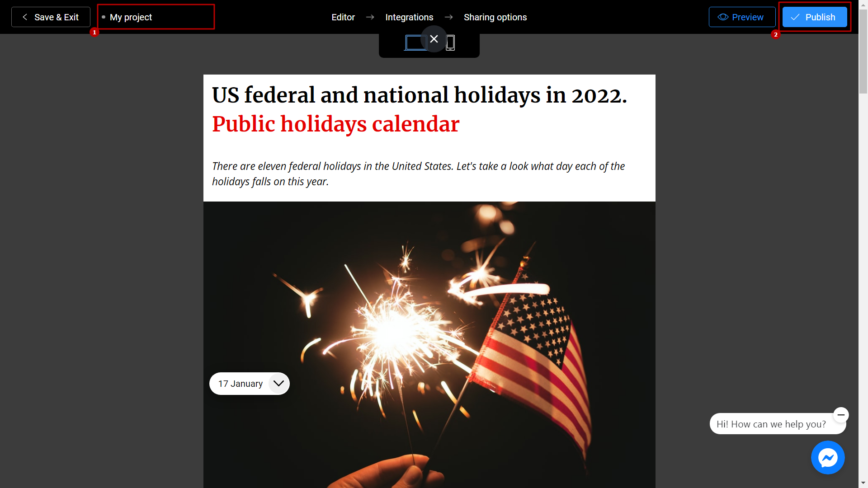This screenshot has height=488, width=868.
Task: Click the minimize chat button
Action: tap(841, 415)
